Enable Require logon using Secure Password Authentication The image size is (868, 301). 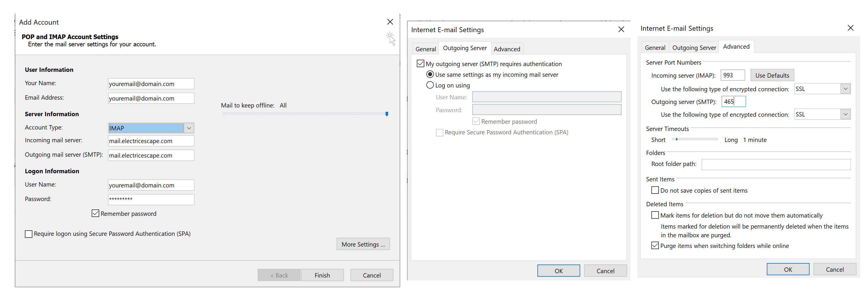pyautogui.click(x=29, y=234)
